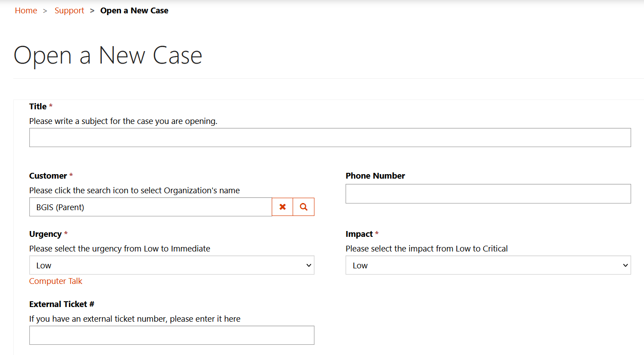Image resolution: width=644 pixels, height=355 pixels.
Task: Click the External Ticket # input field
Action: click(x=172, y=335)
